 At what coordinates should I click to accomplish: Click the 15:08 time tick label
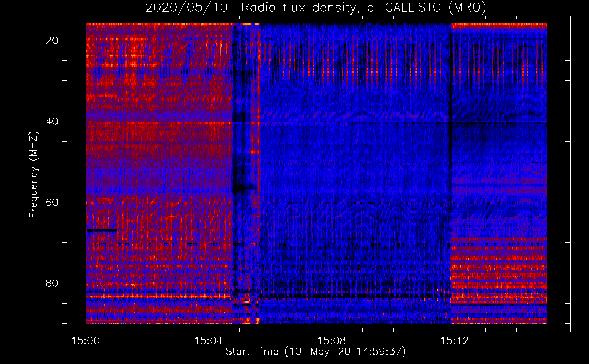pos(332,341)
